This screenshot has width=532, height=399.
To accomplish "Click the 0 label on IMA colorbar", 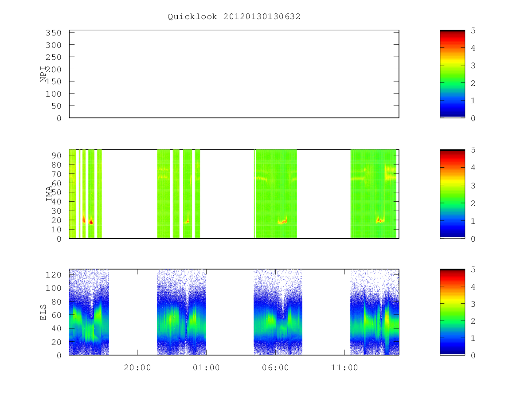I will click(473, 239).
